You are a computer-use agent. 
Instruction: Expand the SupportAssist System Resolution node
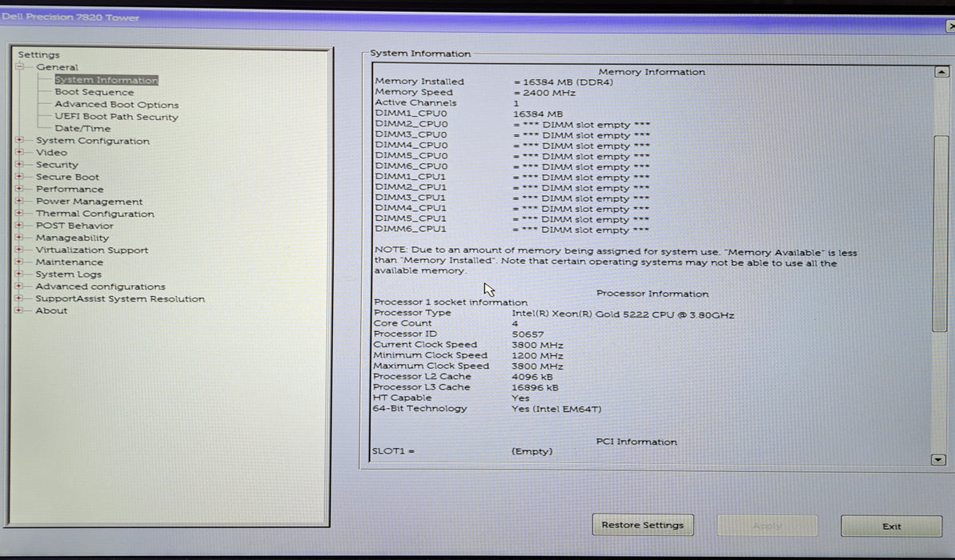point(19,298)
